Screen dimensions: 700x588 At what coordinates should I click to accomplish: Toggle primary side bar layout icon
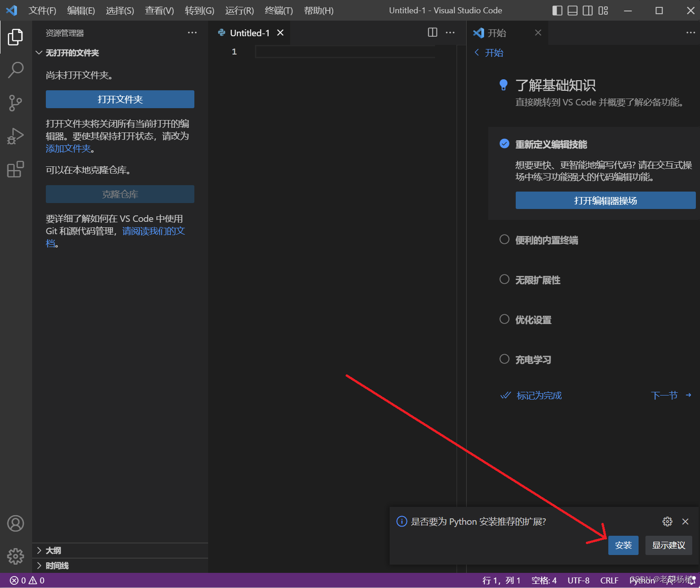(x=557, y=11)
